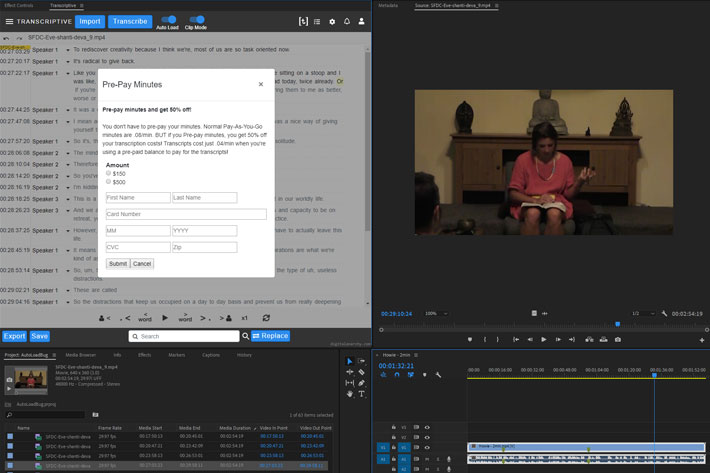Open Project AutoLoadBug panel menu
Screen dimensions: 710x473
click(54, 355)
